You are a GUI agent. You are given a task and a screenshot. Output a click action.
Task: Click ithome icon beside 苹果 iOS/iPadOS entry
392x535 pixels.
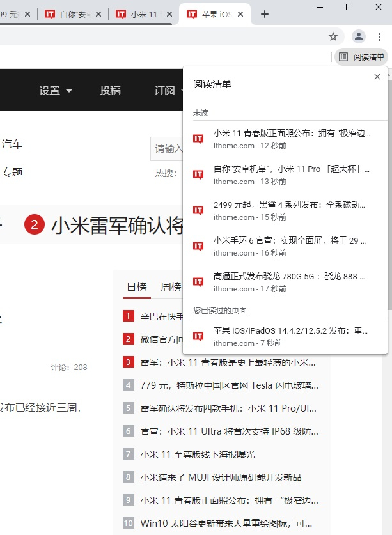coord(198,336)
